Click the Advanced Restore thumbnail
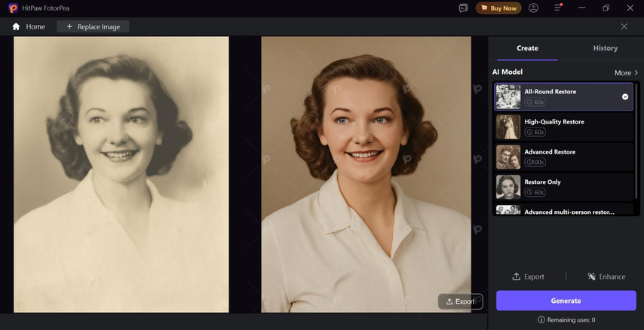644x330 pixels. tap(508, 157)
